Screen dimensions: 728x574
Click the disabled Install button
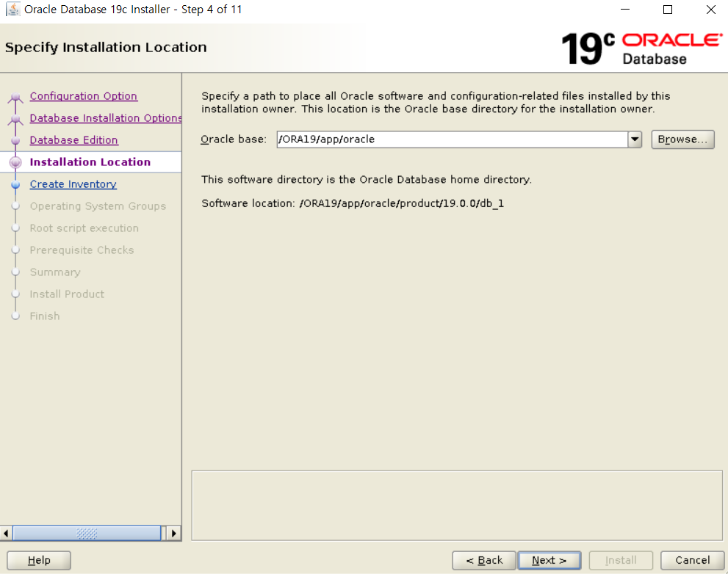click(621, 560)
